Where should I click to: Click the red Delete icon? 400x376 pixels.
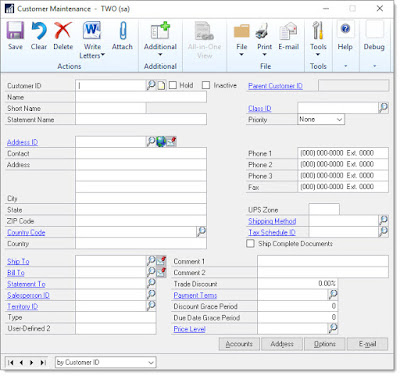pos(63,31)
